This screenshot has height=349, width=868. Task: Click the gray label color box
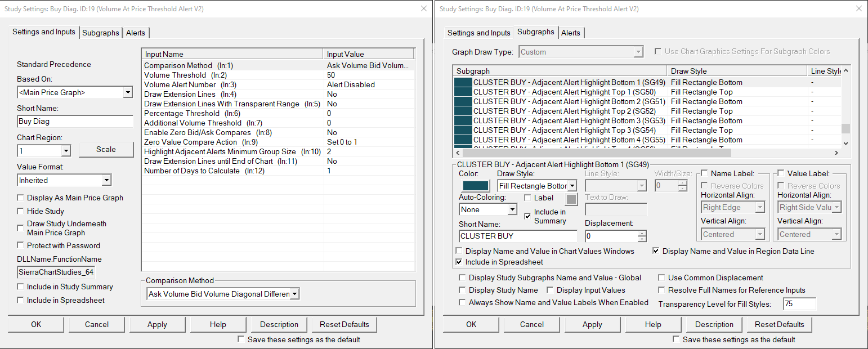tap(571, 199)
